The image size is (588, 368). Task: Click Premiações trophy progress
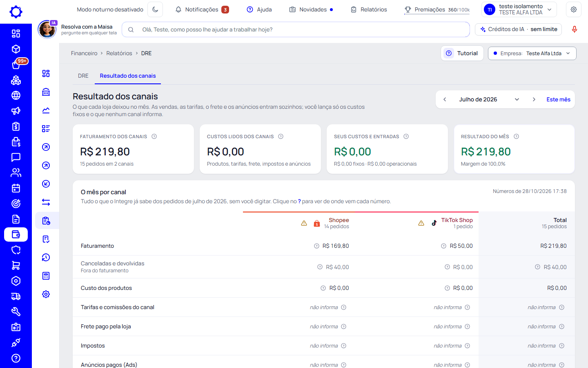pos(437,9)
